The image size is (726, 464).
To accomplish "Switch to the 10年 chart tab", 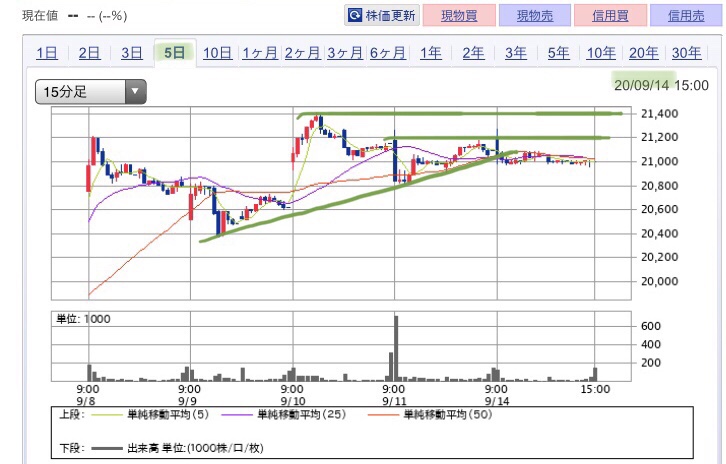I will pos(601,53).
